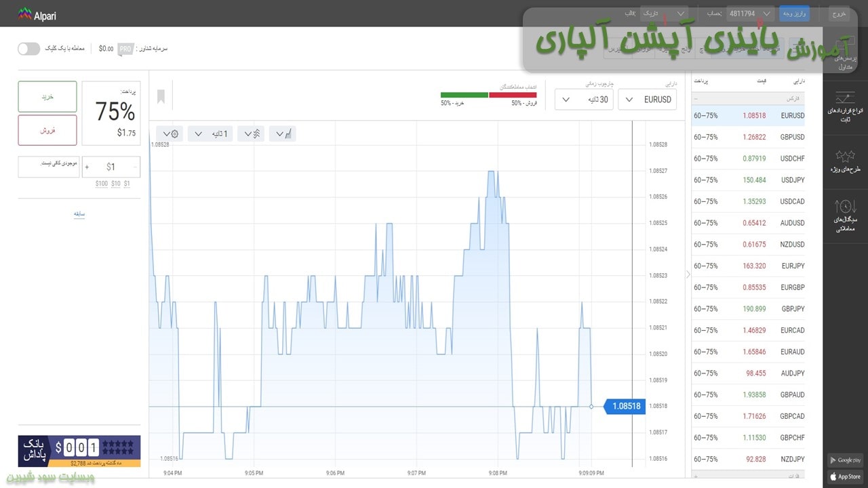Select the AUDUSD row in asset list

tap(749, 223)
